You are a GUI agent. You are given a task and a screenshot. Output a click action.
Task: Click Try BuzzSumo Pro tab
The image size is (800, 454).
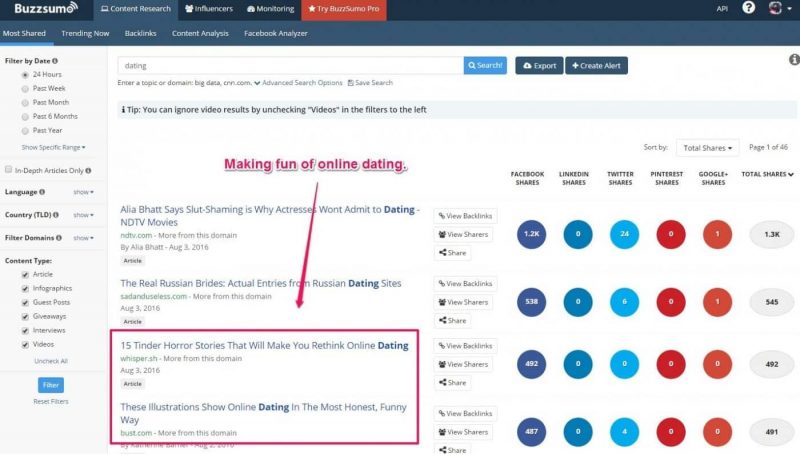(344, 9)
